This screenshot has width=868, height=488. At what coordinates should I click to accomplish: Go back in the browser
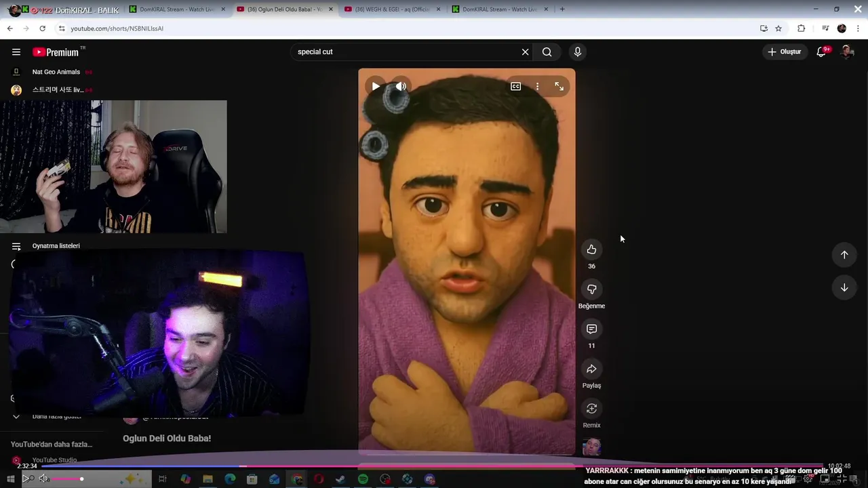point(9,28)
